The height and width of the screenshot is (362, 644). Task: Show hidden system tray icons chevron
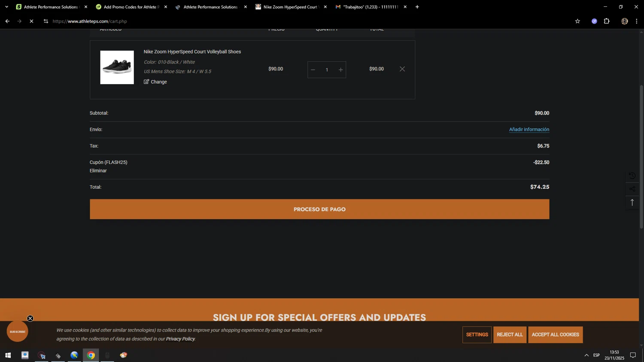coord(586,355)
